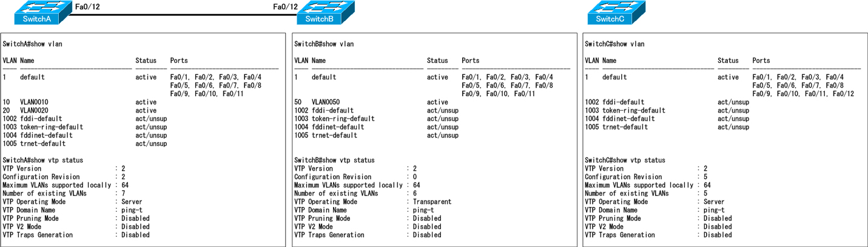Click the SwitchC switch icon
The width and height of the screenshot is (868, 247).
(x=614, y=12)
